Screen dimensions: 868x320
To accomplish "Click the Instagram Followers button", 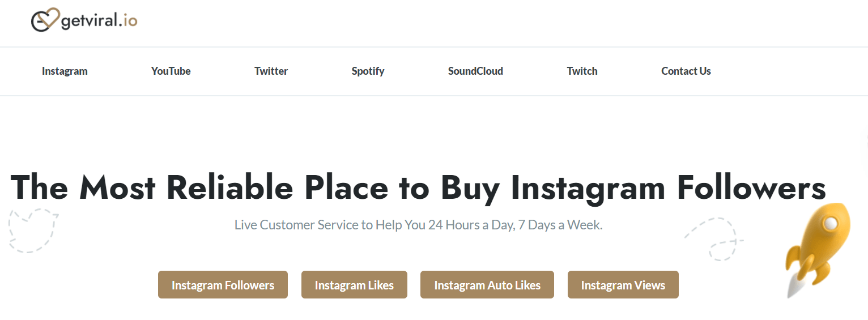I will [x=223, y=285].
